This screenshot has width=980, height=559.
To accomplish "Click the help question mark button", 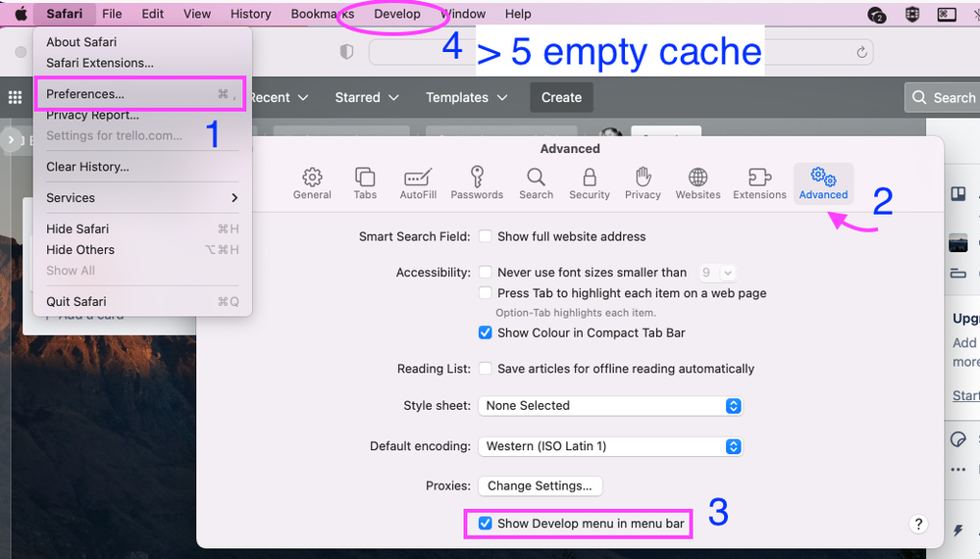I will point(918,524).
